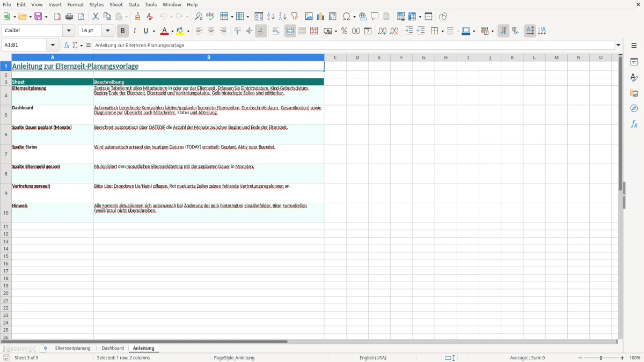Click Toggle Print Preview icon

(x=81, y=17)
